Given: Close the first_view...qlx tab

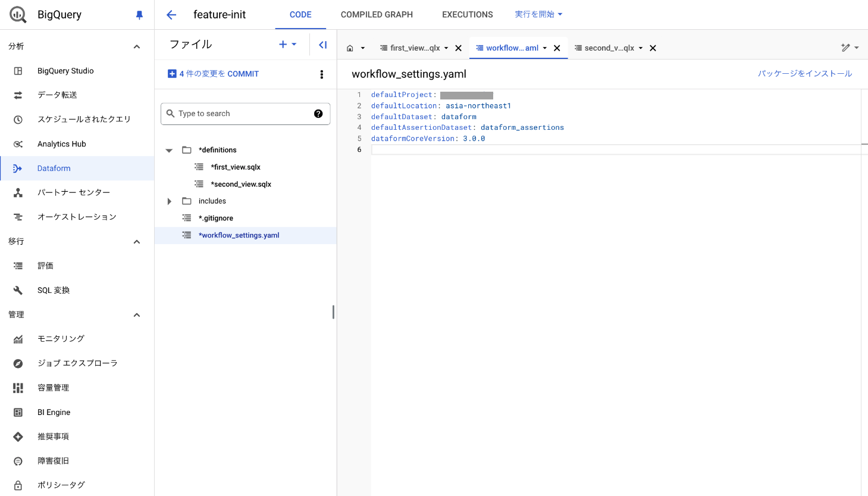Looking at the screenshot, I should click(x=459, y=48).
